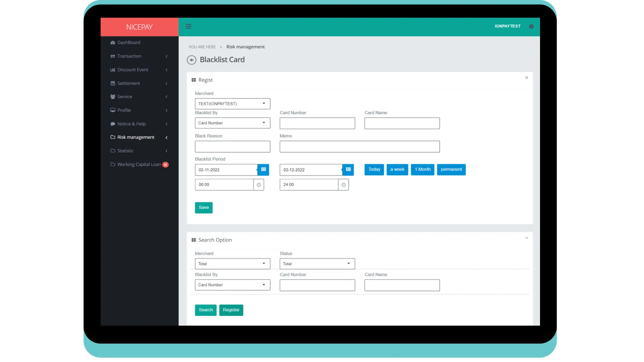Viewport: 644px width, 362px height.
Task: Click the 1 Month period button
Action: 422,169
